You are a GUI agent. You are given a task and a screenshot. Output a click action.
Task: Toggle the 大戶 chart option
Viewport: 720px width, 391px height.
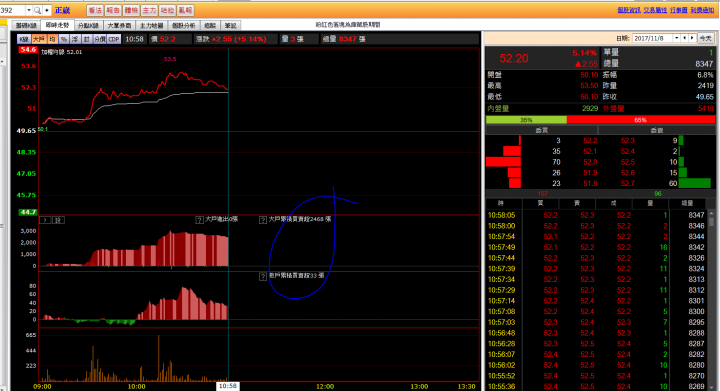click(39, 39)
